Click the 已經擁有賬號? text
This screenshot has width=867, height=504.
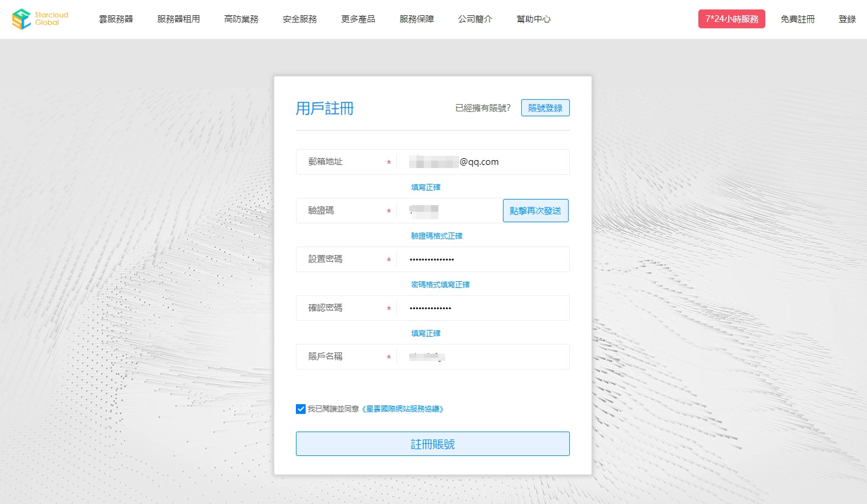pyautogui.click(x=483, y=108)
